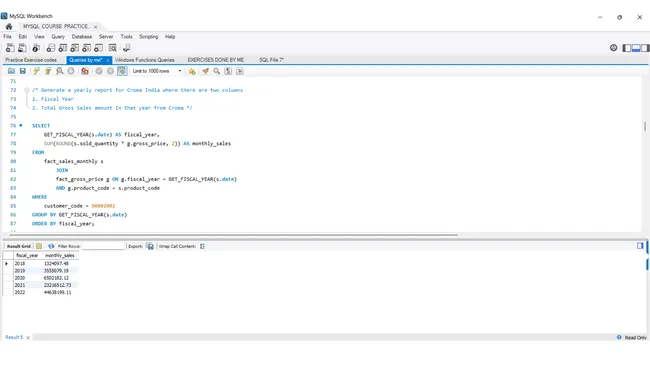Close the Queries by me tab
650x366 pixels.
107,61
